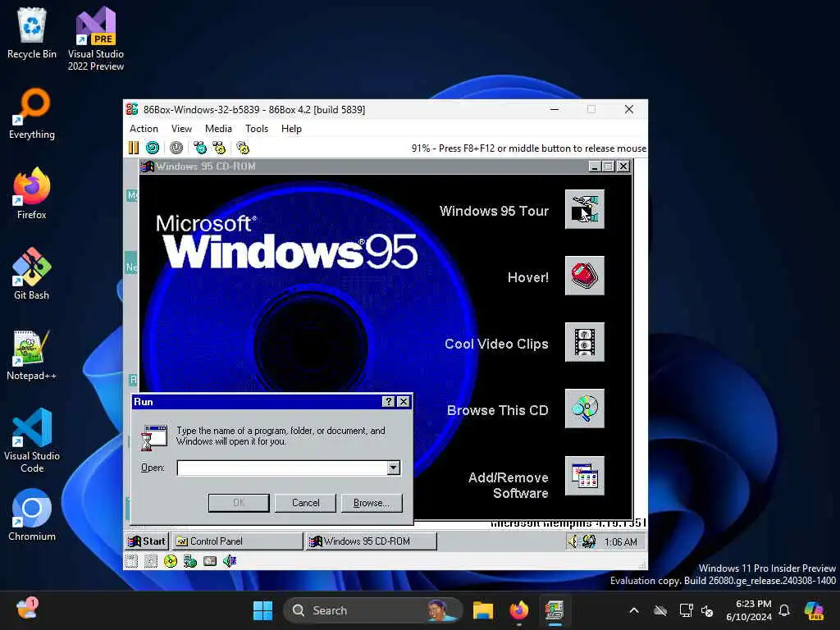840x630 pixels.
Task: Open File Explorer from Windows 11 taskbar
Action: (482, 610)
